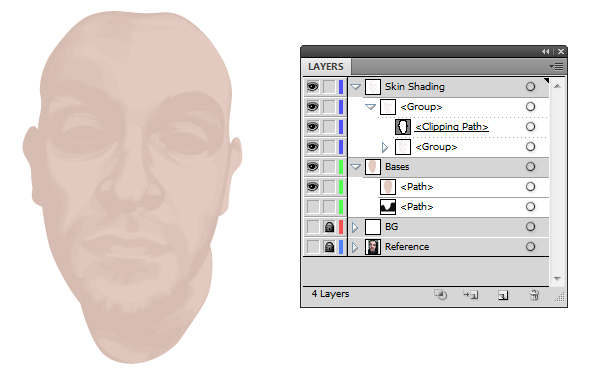Show the hidden Reference layer
Image resolution: width=594 pixels, height=378 pixels.
point(313,247)
